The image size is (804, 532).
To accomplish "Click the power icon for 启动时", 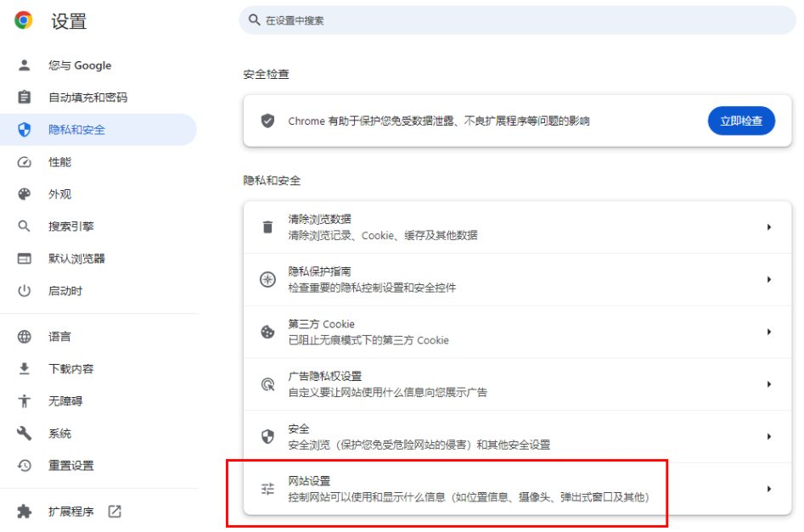I will 24,290.
